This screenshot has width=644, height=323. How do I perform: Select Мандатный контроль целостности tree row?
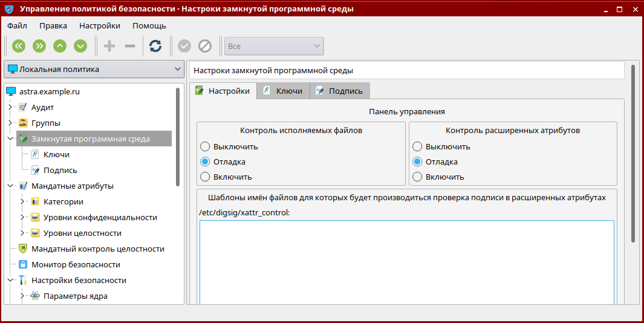tap(98, 249)
